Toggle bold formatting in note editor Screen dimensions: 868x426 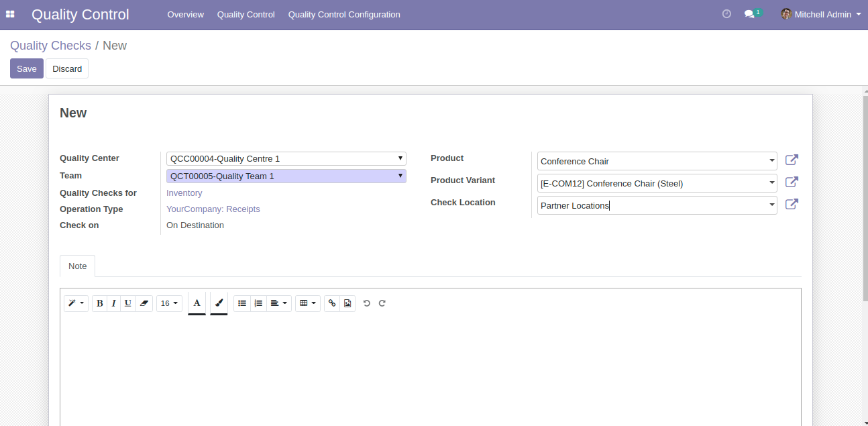tap(100, 303)
